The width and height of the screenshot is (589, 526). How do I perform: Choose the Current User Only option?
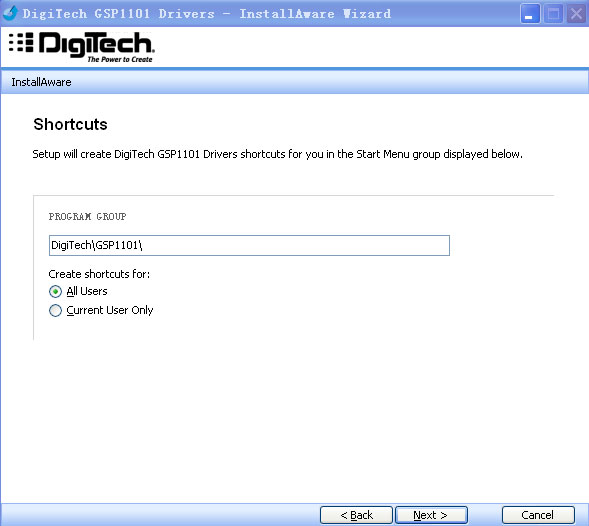(x=55, y=310)
